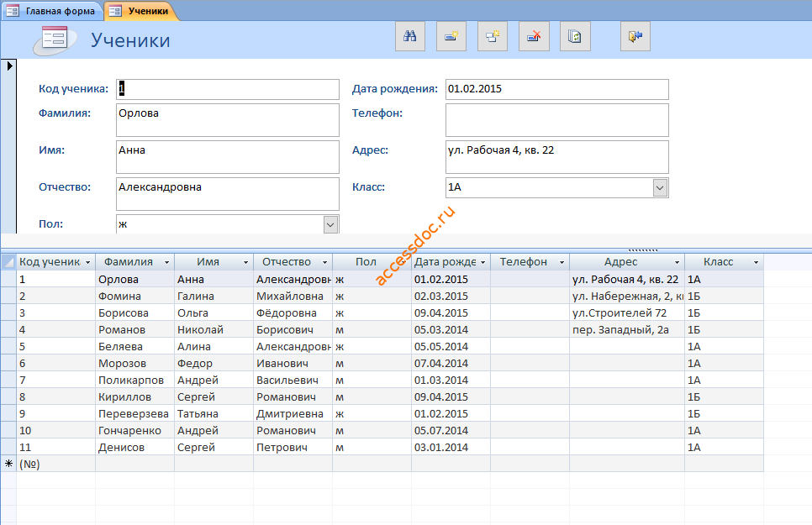
Task: Select the Ученики tab
Action: (141, 11)
